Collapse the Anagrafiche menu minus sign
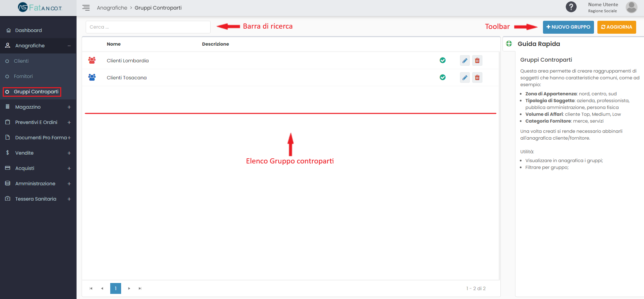This screenshot has height=299, width=644. [x=69, y=46]
